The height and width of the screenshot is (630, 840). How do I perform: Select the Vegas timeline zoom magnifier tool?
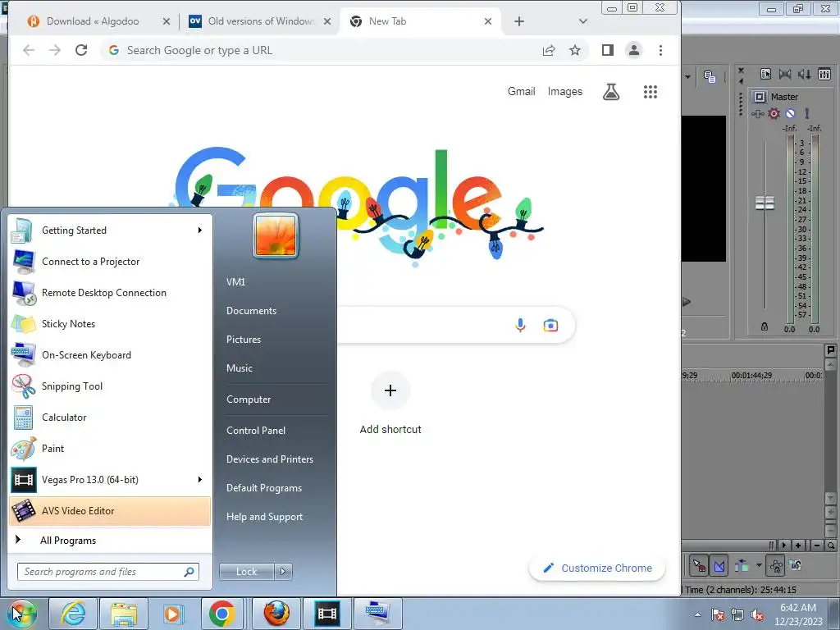click(831, 546)
